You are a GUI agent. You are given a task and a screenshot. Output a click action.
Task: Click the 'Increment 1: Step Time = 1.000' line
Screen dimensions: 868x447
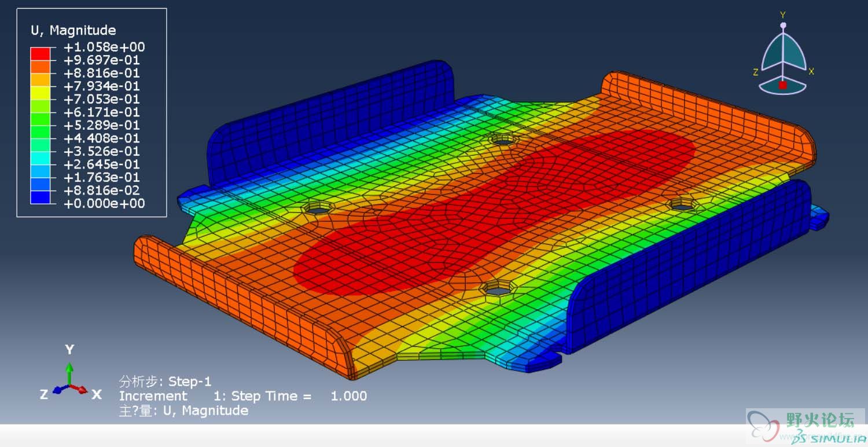click(x=243, y=396)
